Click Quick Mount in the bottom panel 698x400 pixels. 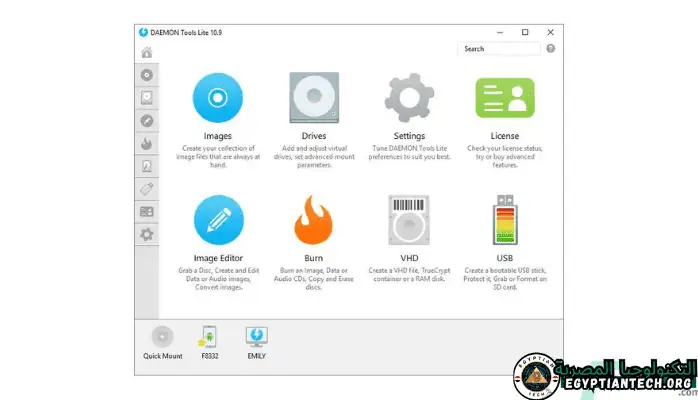pos(162,341)
